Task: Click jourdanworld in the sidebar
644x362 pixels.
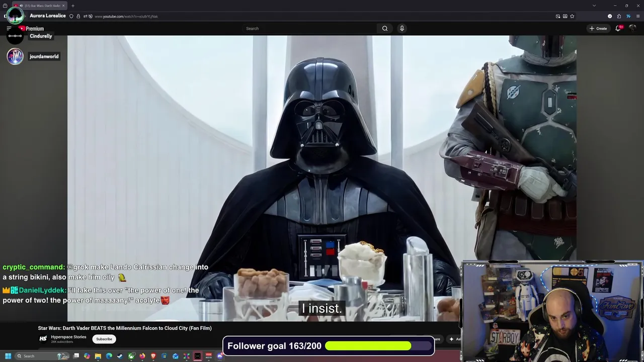Action: [x=44, y=56]
